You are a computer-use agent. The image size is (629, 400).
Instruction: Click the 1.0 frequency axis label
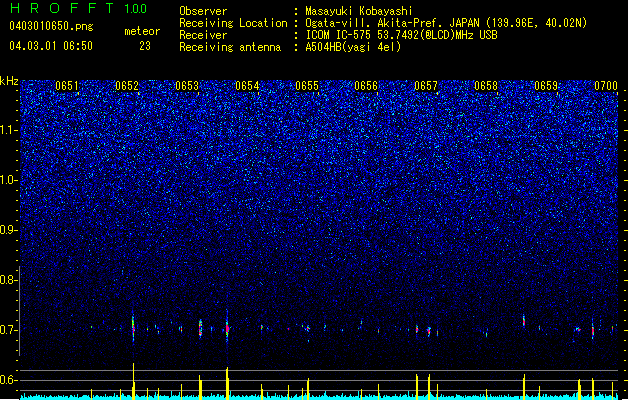coord(8,180)
